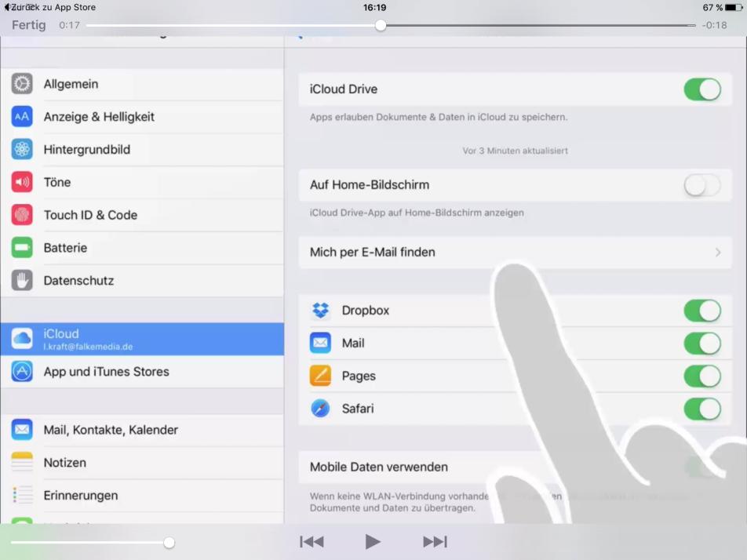
Task: Turn off the iCloud Drive switch
Action: (702, 89)
